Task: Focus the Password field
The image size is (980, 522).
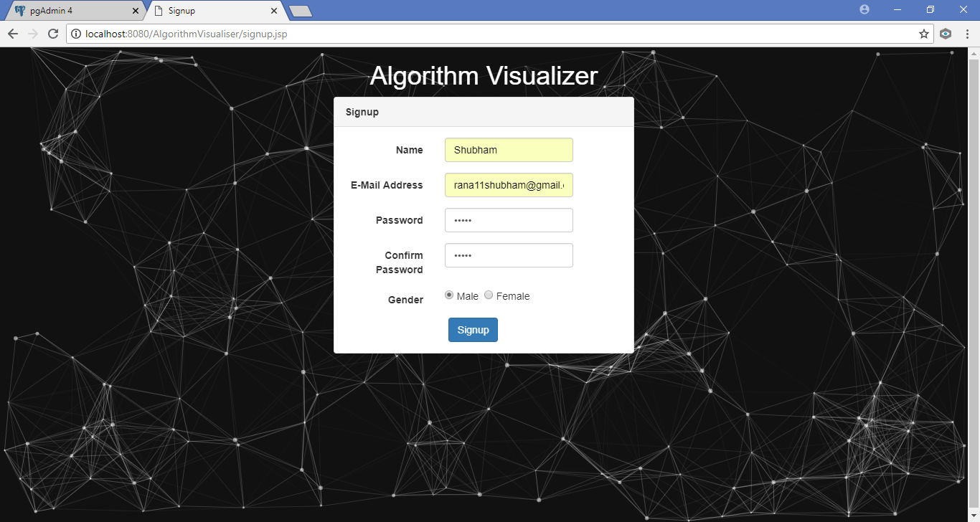Action: tap(509, 220)
